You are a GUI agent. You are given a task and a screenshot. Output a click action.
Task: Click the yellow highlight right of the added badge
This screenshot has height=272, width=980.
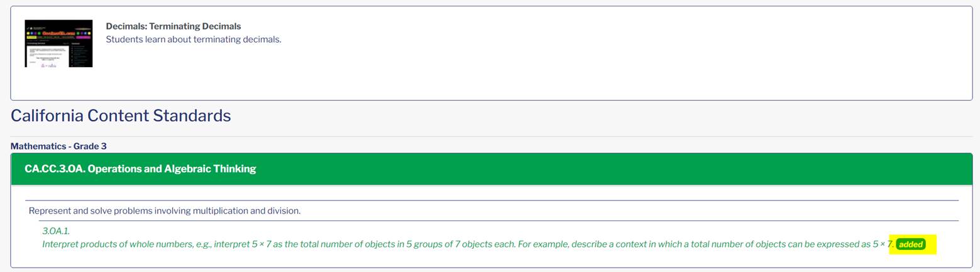click(932, 244)
